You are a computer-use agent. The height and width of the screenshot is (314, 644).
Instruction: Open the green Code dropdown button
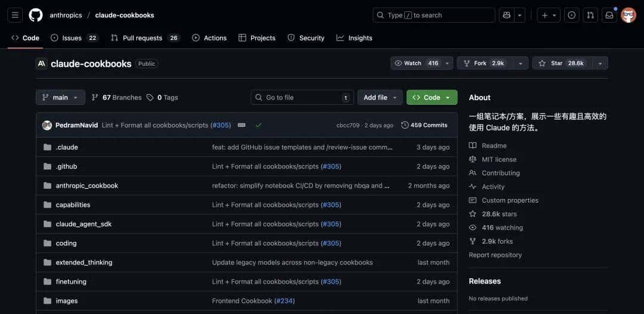tap(432, 97)
